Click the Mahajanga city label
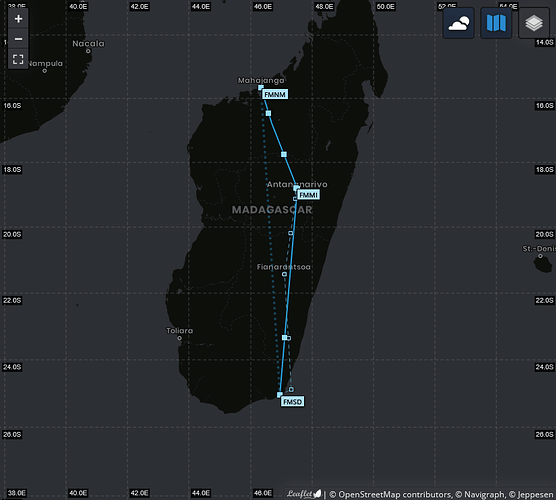Screen dimensions: 556x500 [x=261, y=80]
